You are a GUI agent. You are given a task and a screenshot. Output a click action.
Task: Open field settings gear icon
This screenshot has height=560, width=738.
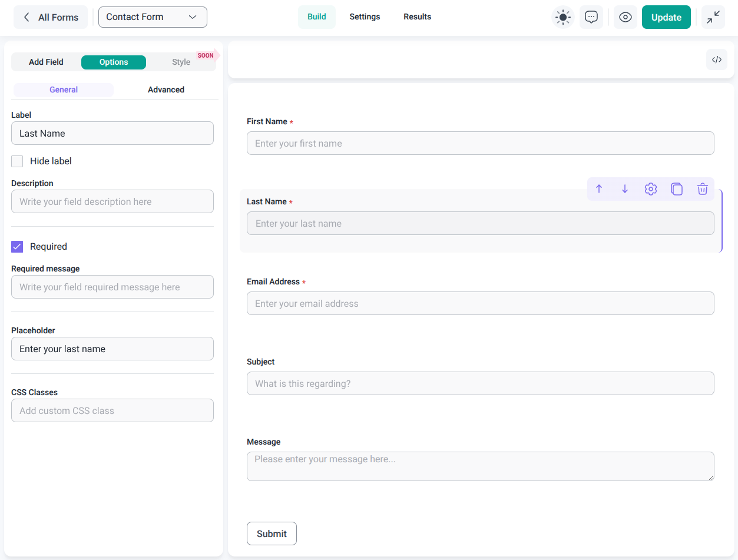click(651, 189)
